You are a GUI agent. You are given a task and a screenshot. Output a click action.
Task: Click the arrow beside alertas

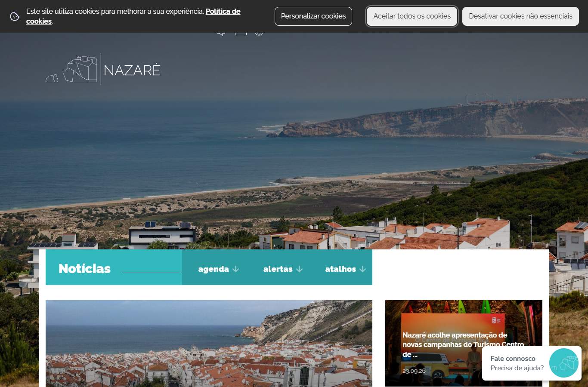point(299,269)
